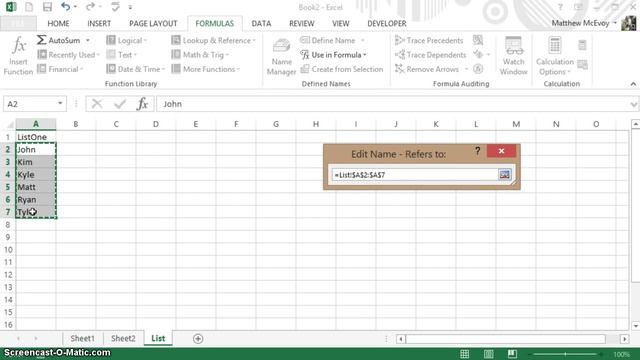Switch to the VIEW tab
Viewport: 640px width, 360px height.
tap(340, 24)
